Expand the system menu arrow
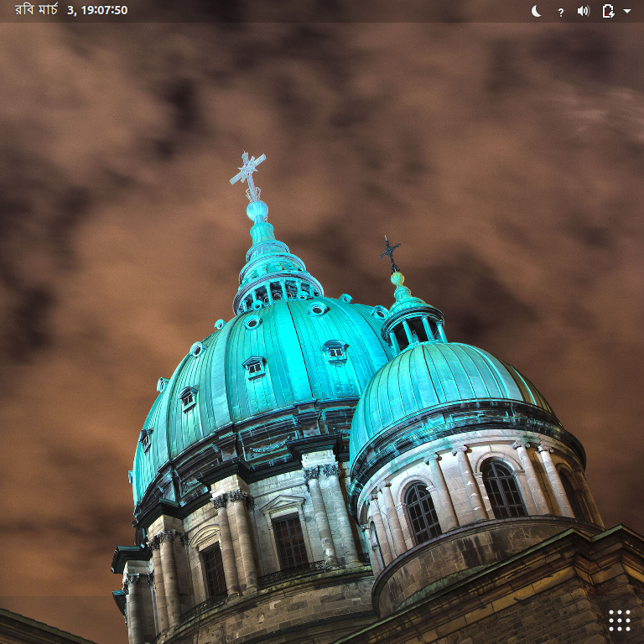The height and width of the screenshot is (644, 644). click(627, 11)
